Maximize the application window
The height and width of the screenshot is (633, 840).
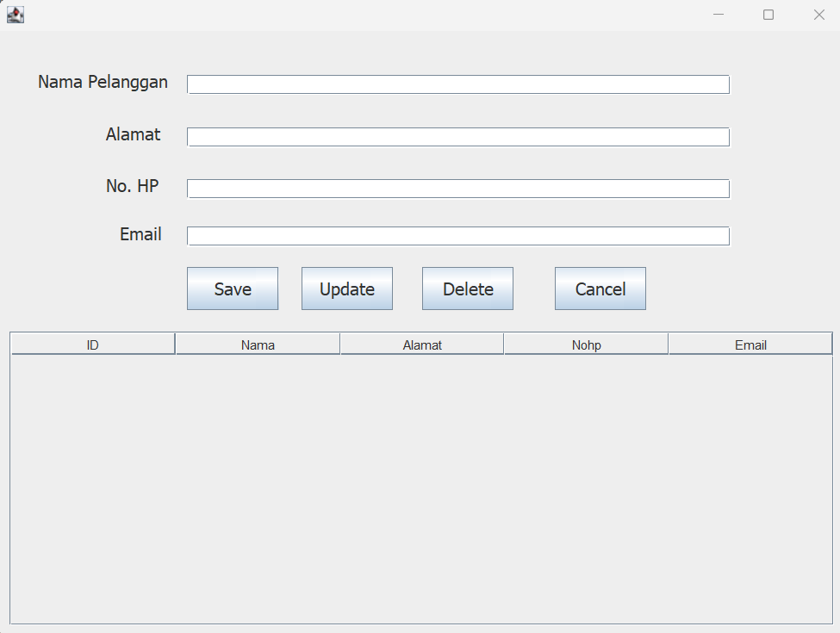click(768, 15)
